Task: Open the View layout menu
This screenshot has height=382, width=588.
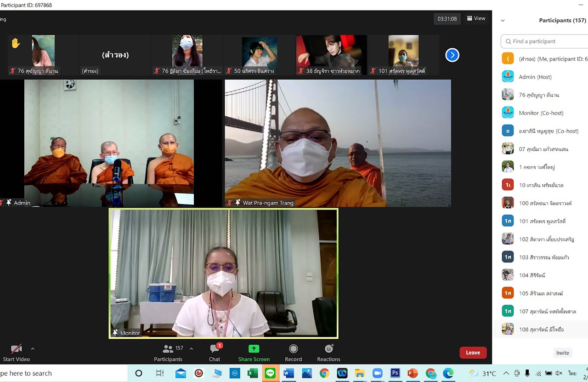Action: tap(476, 18)
